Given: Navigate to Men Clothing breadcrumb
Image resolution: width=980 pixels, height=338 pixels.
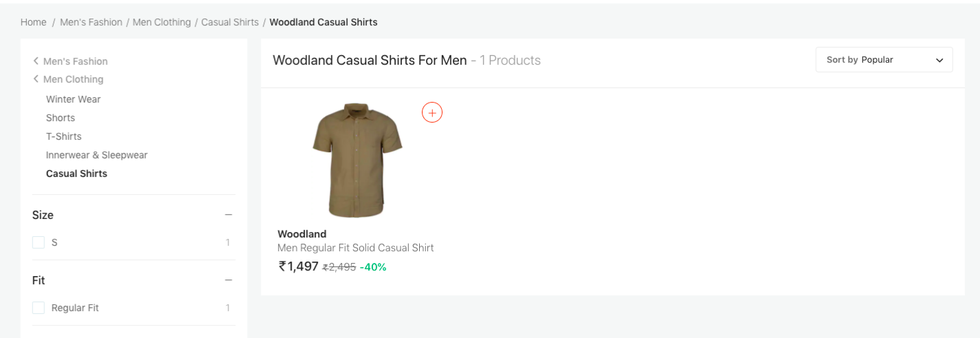Looking at the screenshot, I should 162,22.
